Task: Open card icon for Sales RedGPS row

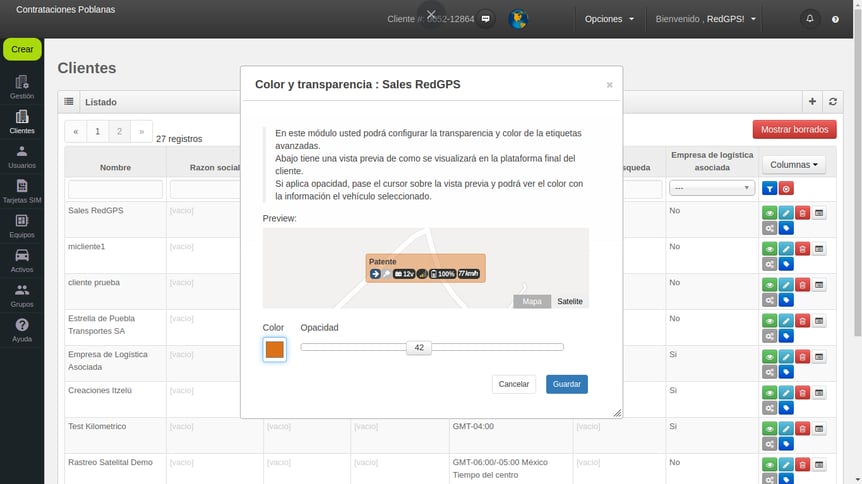Action: pos(819,213)
